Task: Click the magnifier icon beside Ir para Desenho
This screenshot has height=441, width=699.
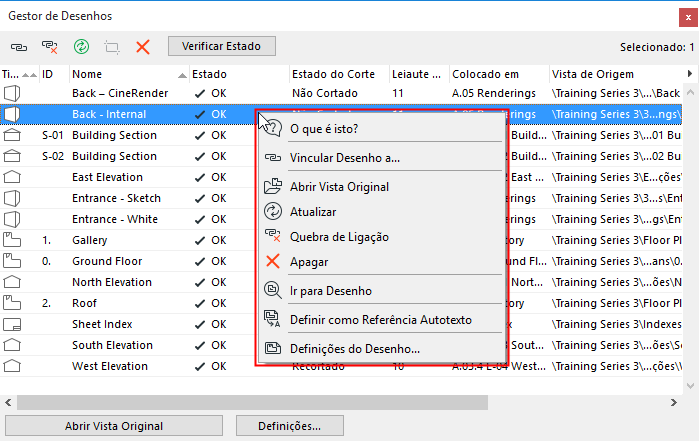Action: [273, 290]
